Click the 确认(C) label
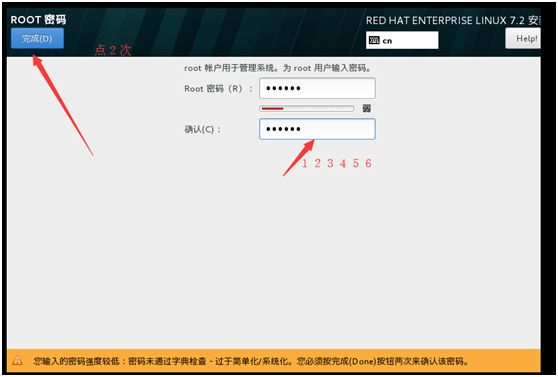This screenshot has width=558, height=377. pyautogui.click(x=202, y=129)
